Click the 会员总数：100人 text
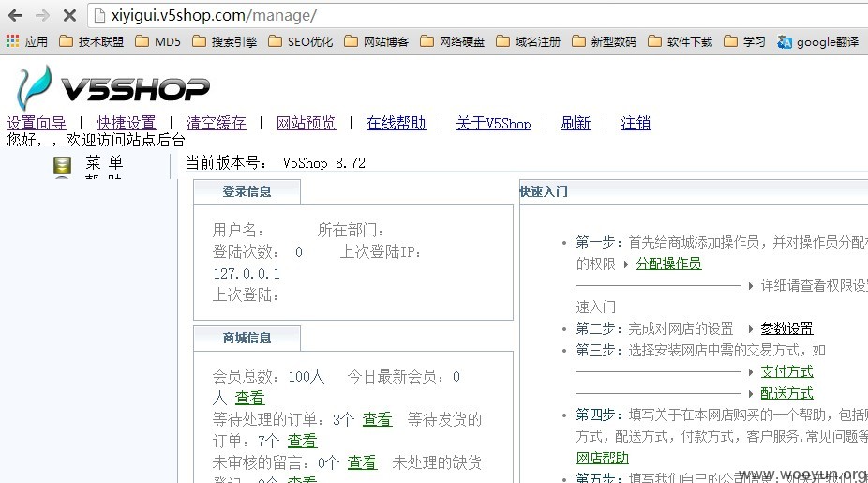 (268, 377)
